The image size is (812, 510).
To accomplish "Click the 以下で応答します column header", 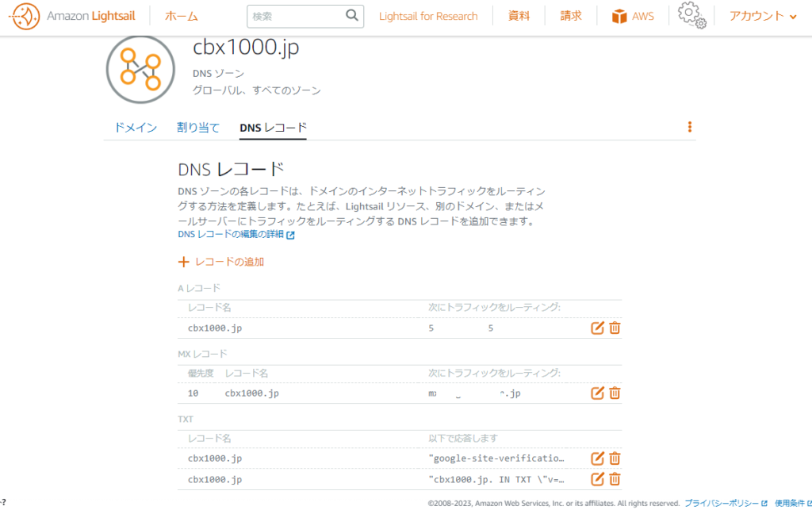I will tap(463, 438).
